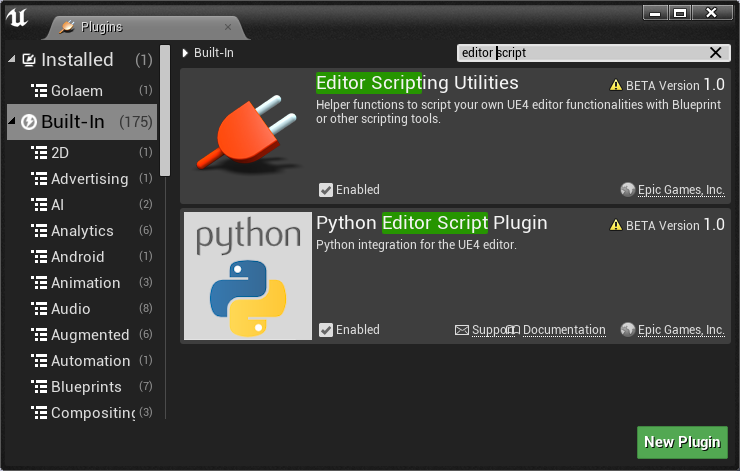Screen dimensions: 740x471
Task: Minimize the Plugins window
Action: click(655, 13)
